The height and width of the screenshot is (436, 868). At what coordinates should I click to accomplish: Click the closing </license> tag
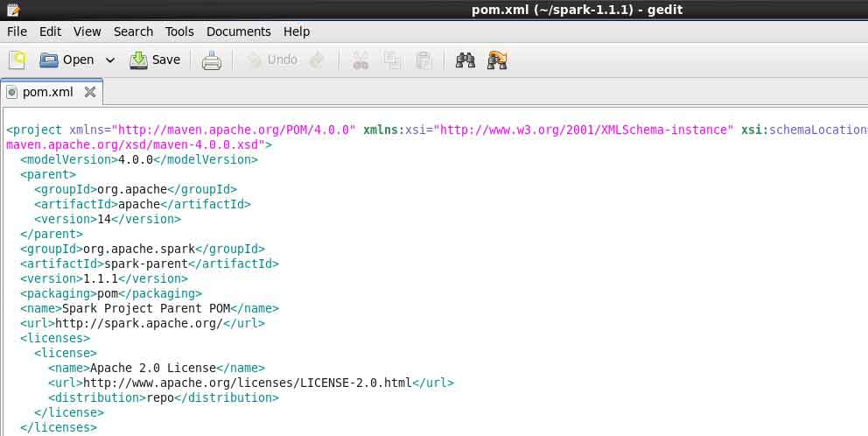[68, 412]
